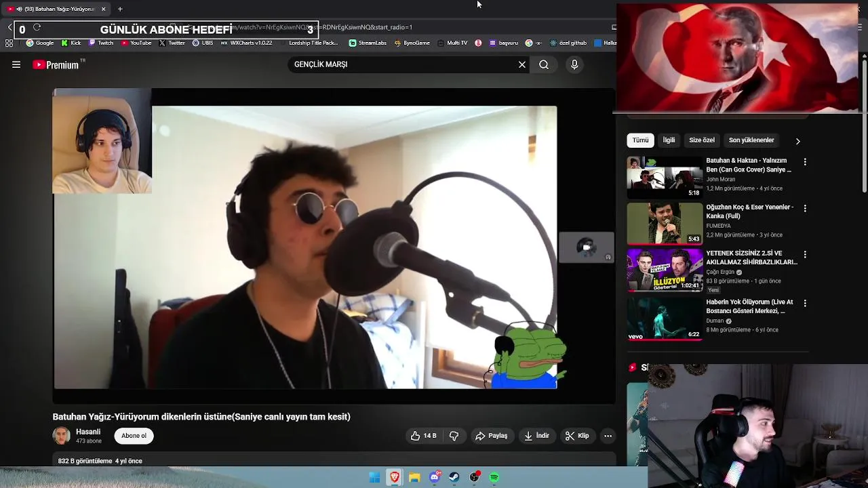Open the Hasanli channel avatar
The height and width of the screenshot is (488, 868).
pos(62,436)
